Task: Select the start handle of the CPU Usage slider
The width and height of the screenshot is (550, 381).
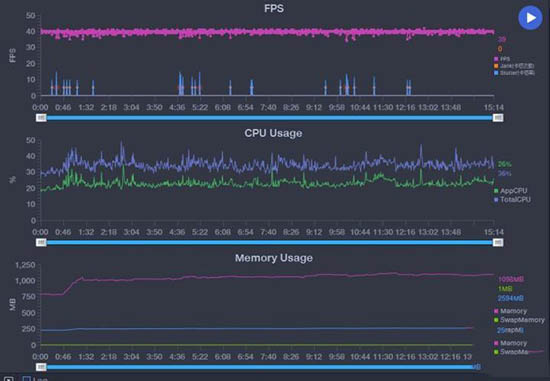Action: click(x=41, y=242)
